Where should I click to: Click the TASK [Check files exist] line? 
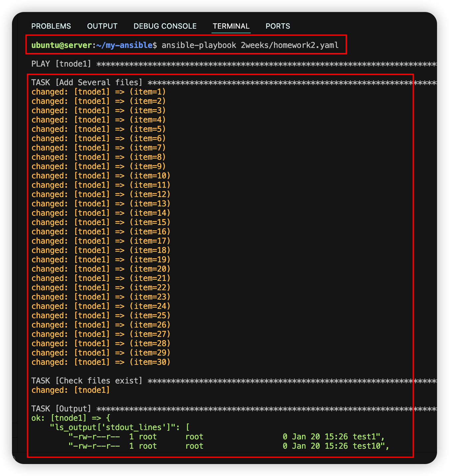pos(234,380)
